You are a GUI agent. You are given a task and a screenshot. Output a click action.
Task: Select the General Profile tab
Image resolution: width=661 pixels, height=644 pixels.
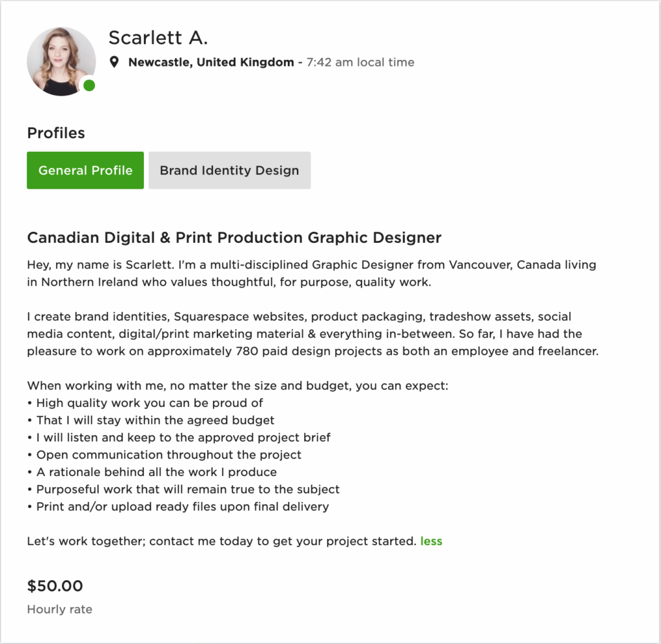click(85, 171)
